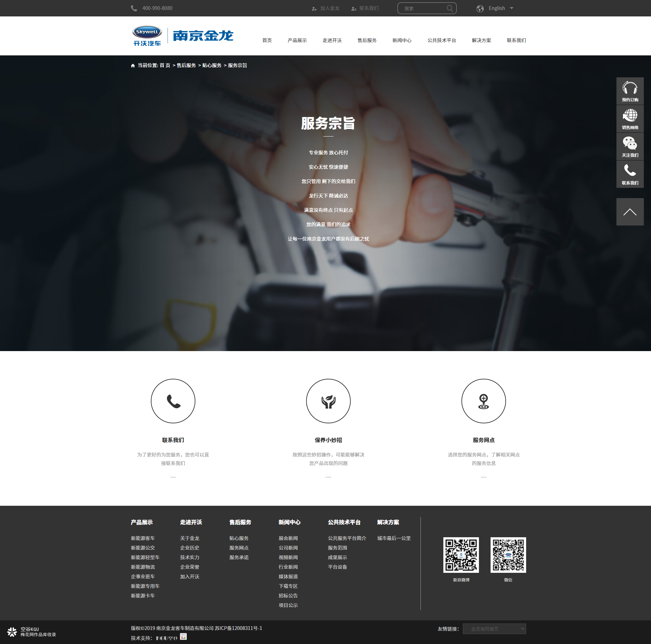Screen dimensions: 651x644
Task: Click the footer link 项目公示
Action: point(288,605)
